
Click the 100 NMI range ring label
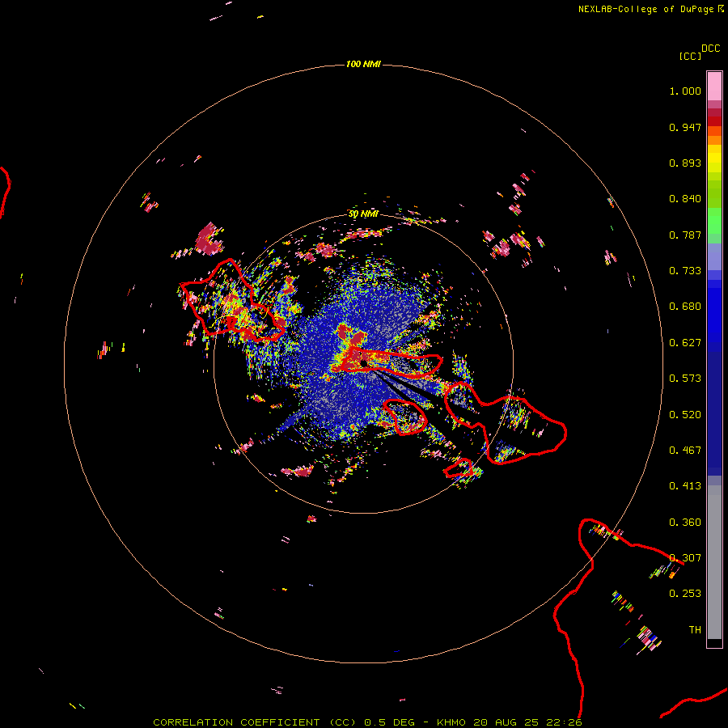pyautogui.click(x=363, y=64)
